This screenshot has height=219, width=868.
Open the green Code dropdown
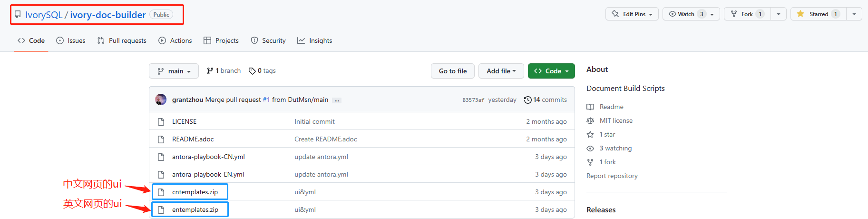pos(551,71)
